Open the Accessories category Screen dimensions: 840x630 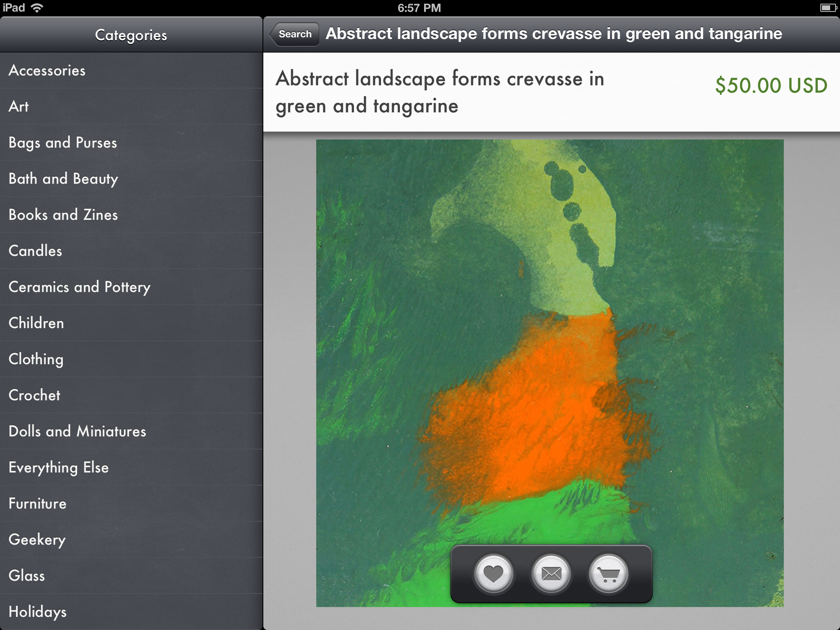[x=131, y=71]
